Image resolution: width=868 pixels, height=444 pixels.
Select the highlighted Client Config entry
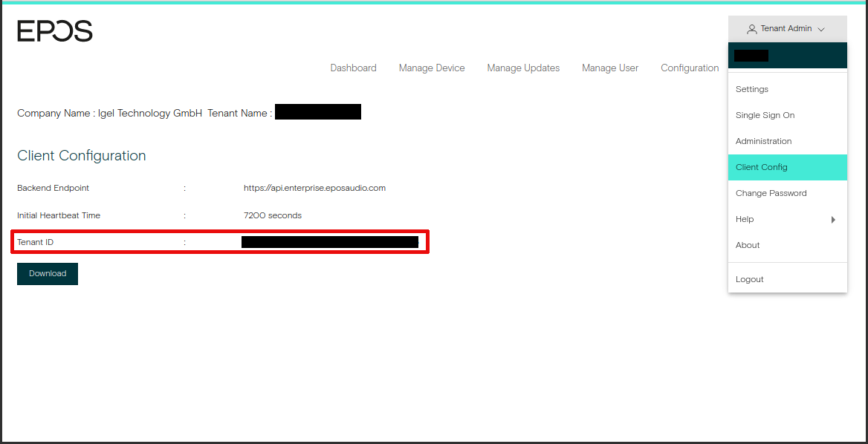pos(761,167)
